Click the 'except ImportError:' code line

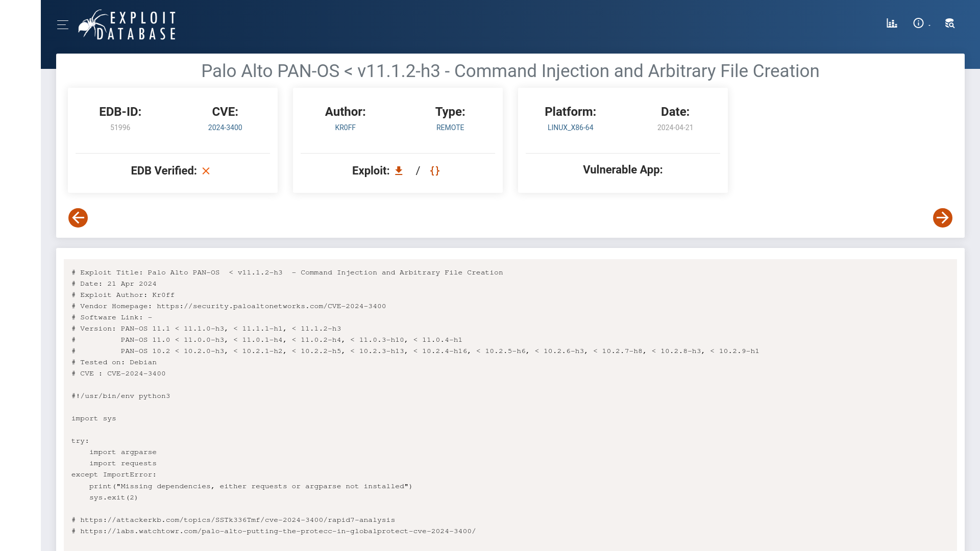tap(114, 474)
